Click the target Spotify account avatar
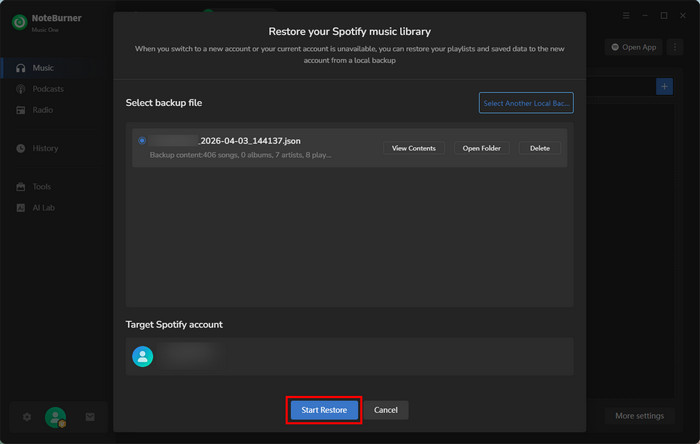 point(142,357)
